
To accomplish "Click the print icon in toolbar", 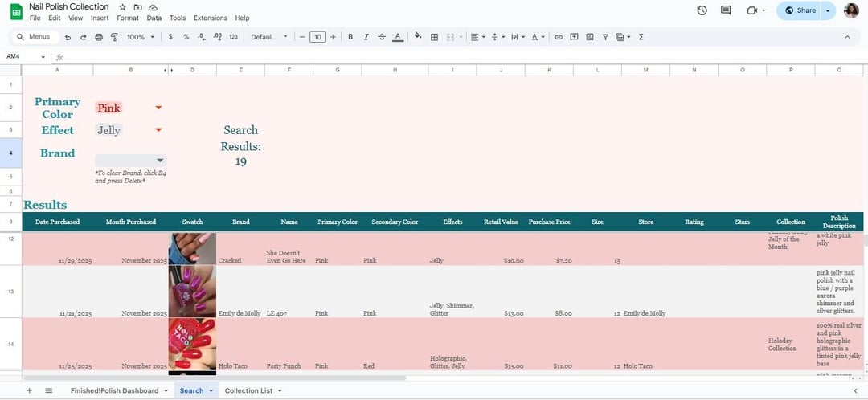I will [99, 37].
